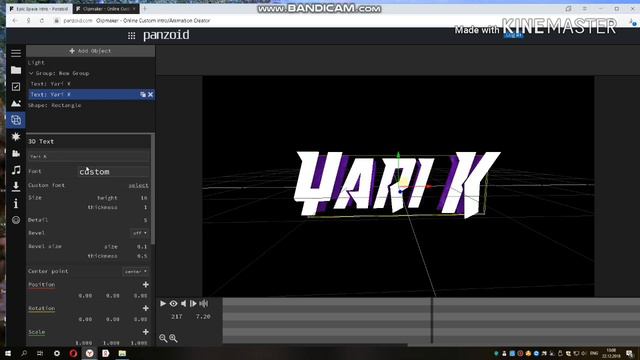Screen dimensions: 640x360
Task: Click the Bevel size value 0.1
Action: 142,247
